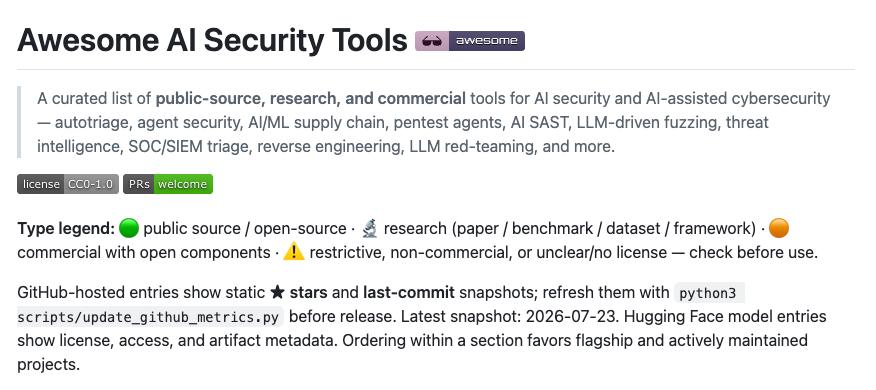Click the green welcome badge segment
This screenshot has height=390, width=876.
[x=184, y=184]
